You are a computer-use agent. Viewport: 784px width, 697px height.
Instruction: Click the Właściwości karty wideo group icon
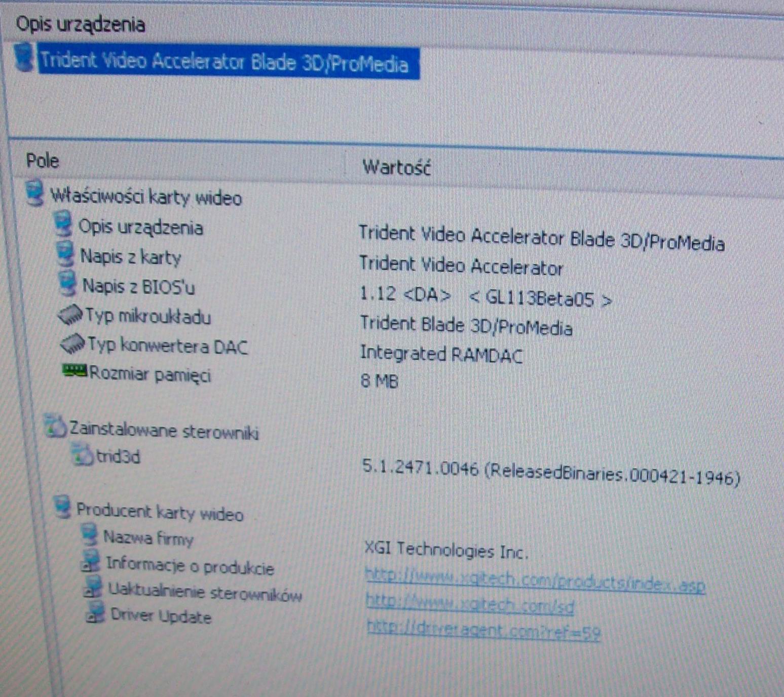(34, 192)
